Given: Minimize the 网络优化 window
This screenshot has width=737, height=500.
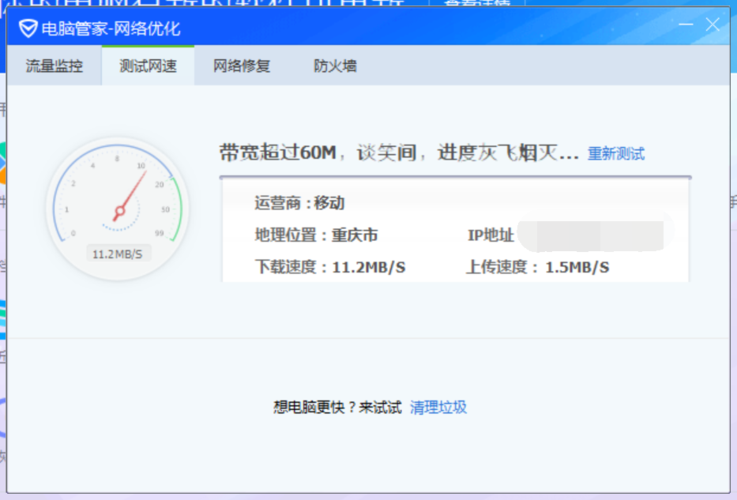Looking at the screenshot, I should 686,25.
